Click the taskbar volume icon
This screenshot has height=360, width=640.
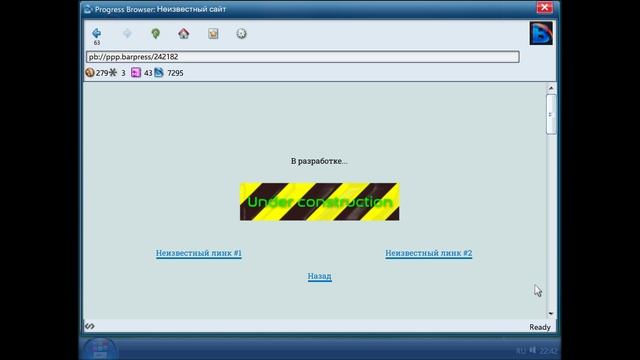point(533,350)
